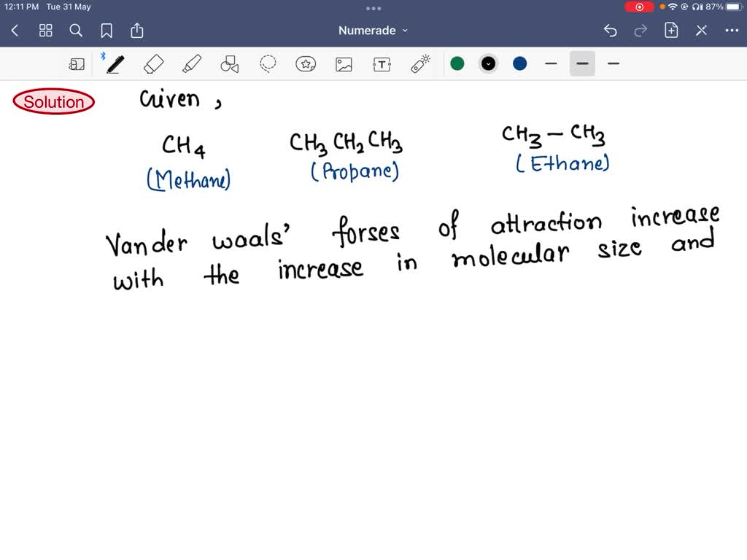
Task: Open search with the magnifier
Action: click(76, 30)
